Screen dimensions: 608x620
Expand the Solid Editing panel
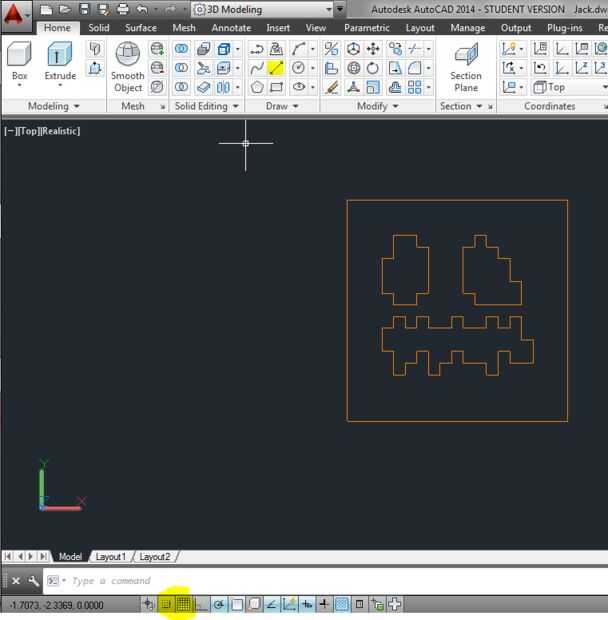pyautogui.click(x=207, y=106)
